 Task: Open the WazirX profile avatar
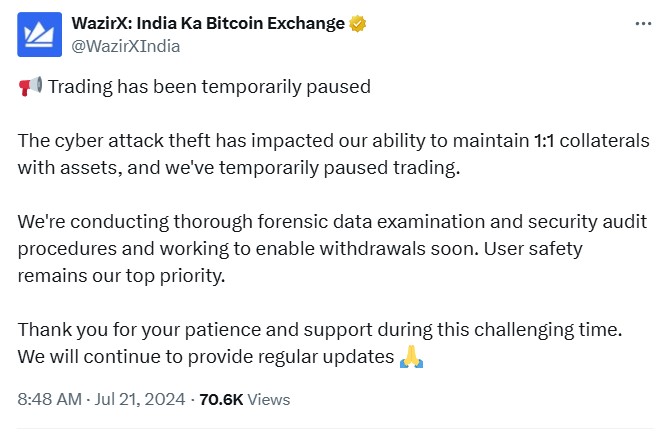point(39,35)
